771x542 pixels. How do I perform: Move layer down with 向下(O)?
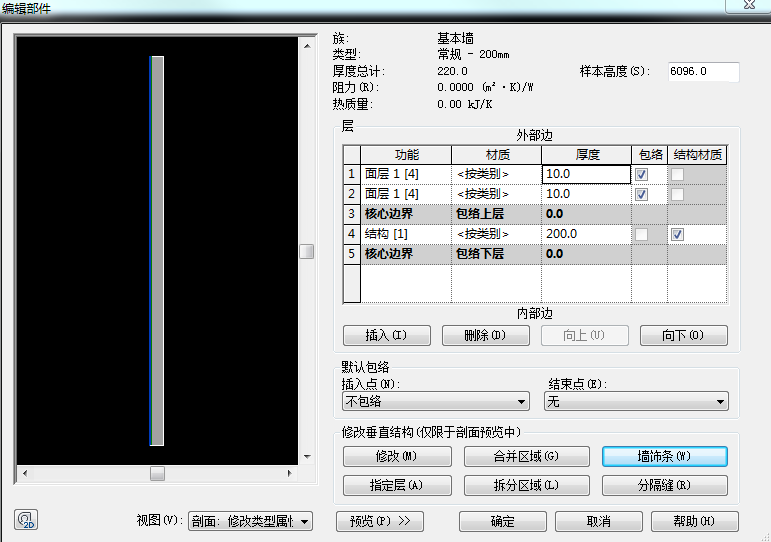tap(683, 336)
